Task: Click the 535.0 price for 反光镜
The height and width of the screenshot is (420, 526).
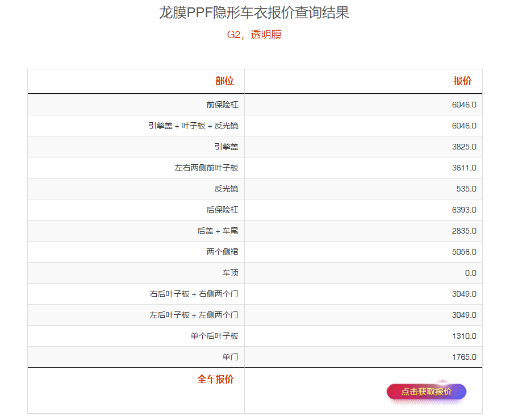Action: point(466,189)
